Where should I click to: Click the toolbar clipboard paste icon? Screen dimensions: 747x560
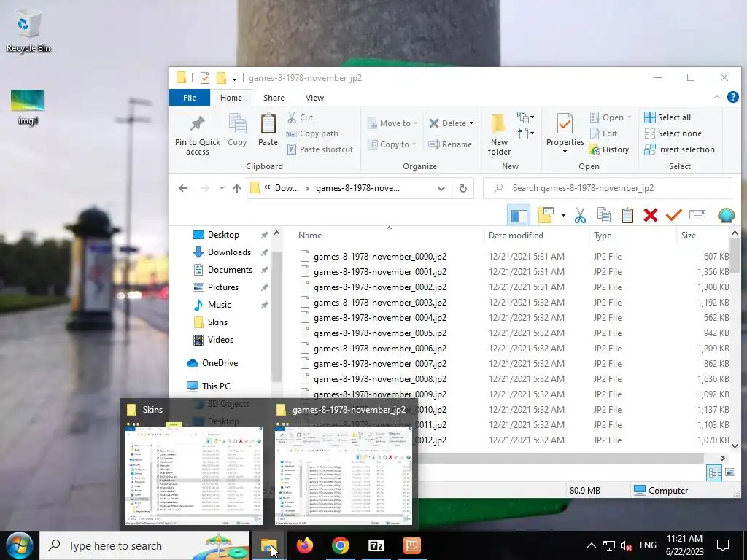tap(627, 215)
